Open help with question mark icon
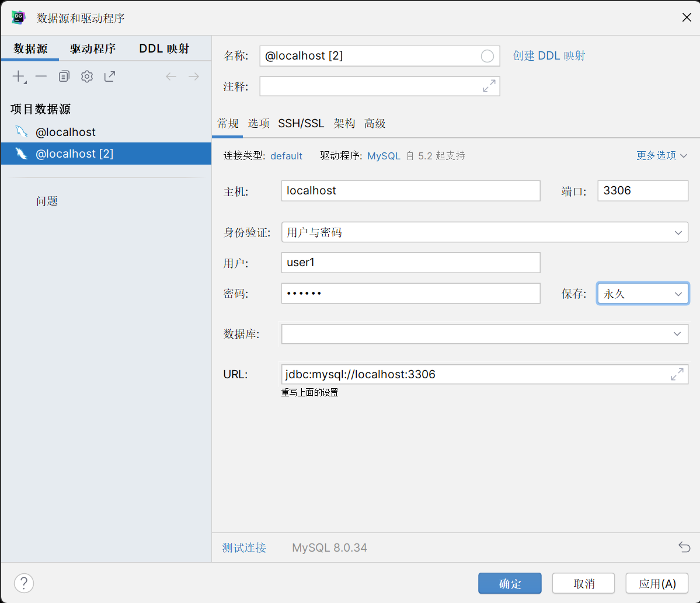 coord(24,583)
